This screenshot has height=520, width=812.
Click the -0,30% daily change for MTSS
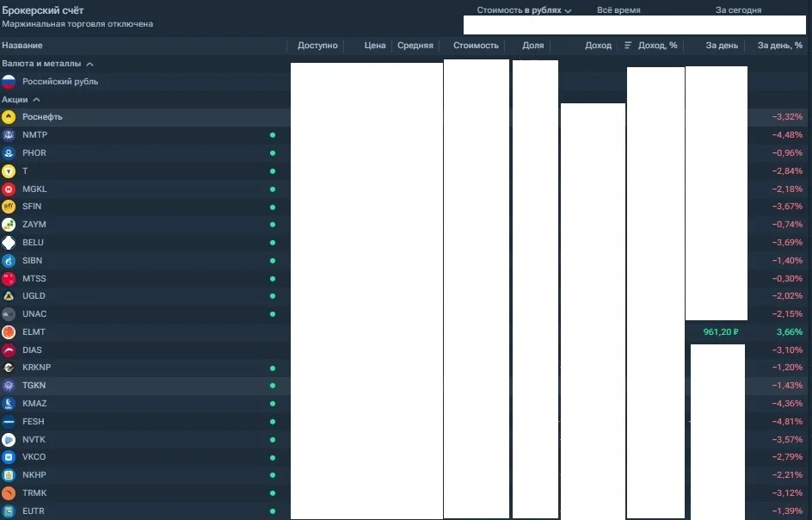787,279
